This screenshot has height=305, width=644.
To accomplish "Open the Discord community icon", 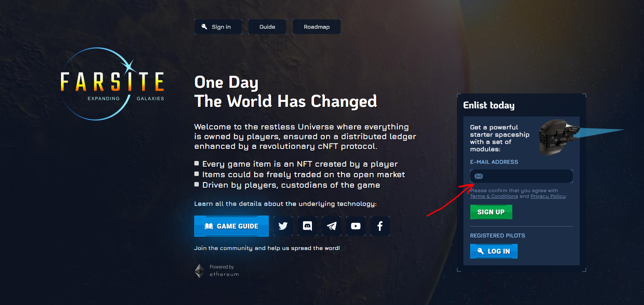I will coord(307,226).
